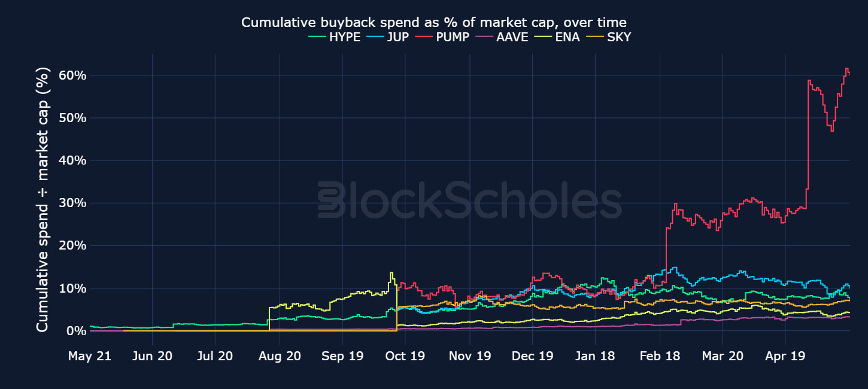Click the BlockScholes watermark logo
Image resolution: width=868 pixels, height=389 pixels.
[x=469, y=199]
